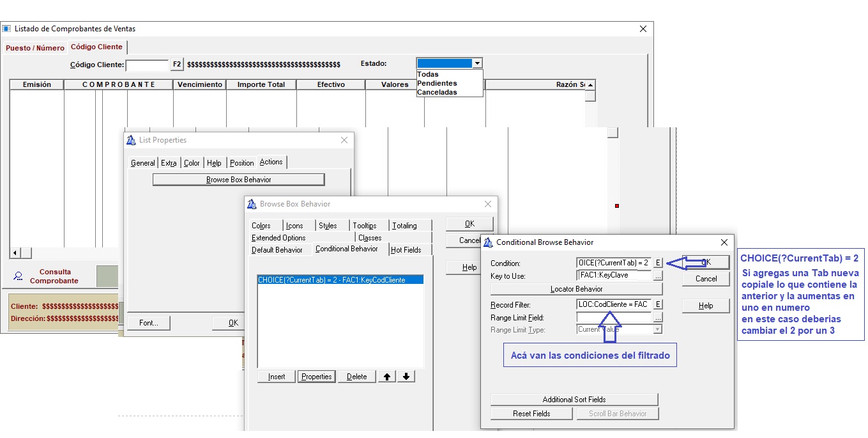Click the E button beside Record Filter
This screenshot has width=868, height=438.
(x=658, y=304)
